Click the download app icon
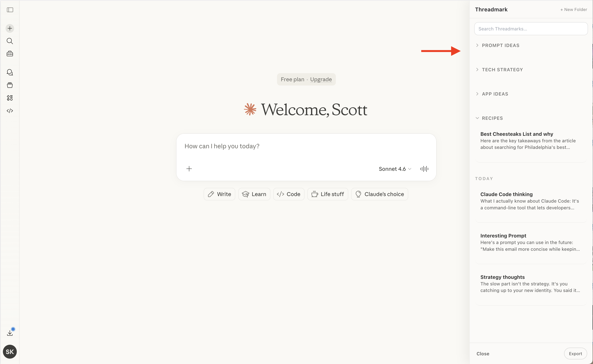The image size is (593, 364). click(x=10, y=333)
